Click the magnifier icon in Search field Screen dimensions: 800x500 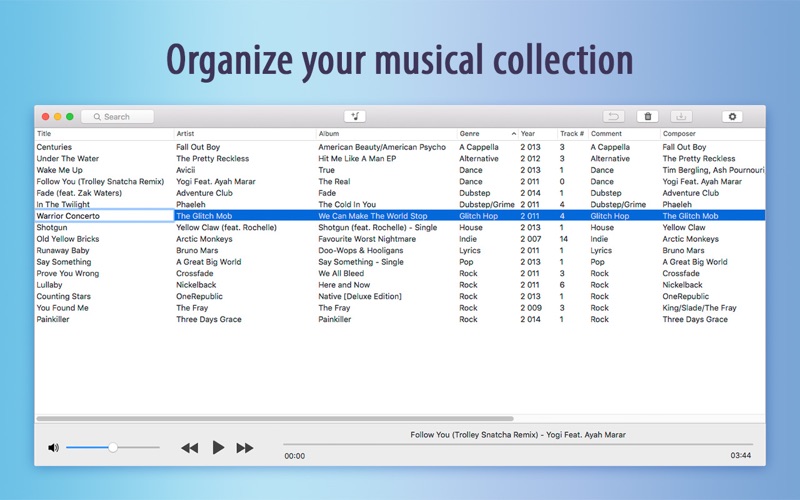97,117
